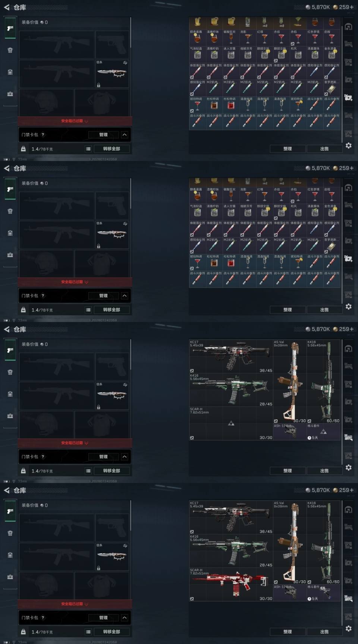Open settings gear in the topmost screenshot
The width and height of the screenshot is (358, 644).
click(348, 145)
